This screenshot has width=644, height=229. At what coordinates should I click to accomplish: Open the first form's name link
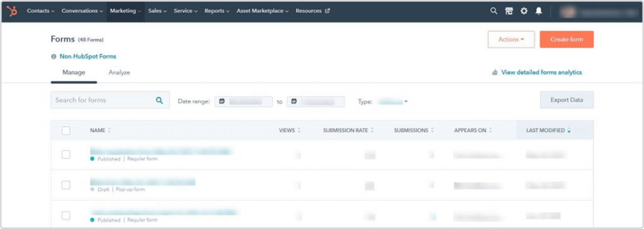[x=160, y=151]
